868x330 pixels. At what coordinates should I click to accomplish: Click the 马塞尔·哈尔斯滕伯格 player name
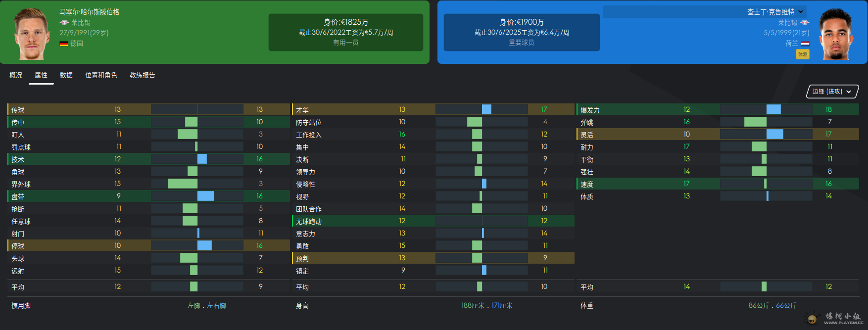point(90,12)
